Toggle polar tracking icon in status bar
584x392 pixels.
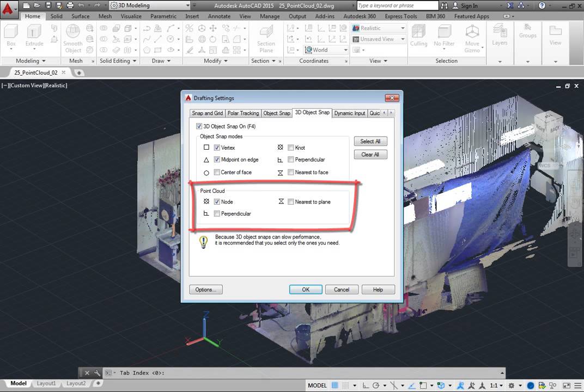click(x=376, y=385)
